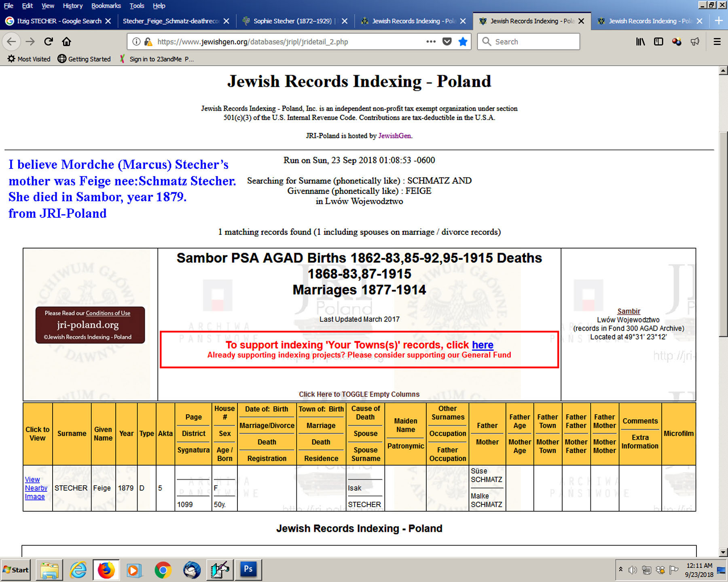Open View Nearby Image link for Feige
This screenshot has width=728, height=582.
click(36, 488)
